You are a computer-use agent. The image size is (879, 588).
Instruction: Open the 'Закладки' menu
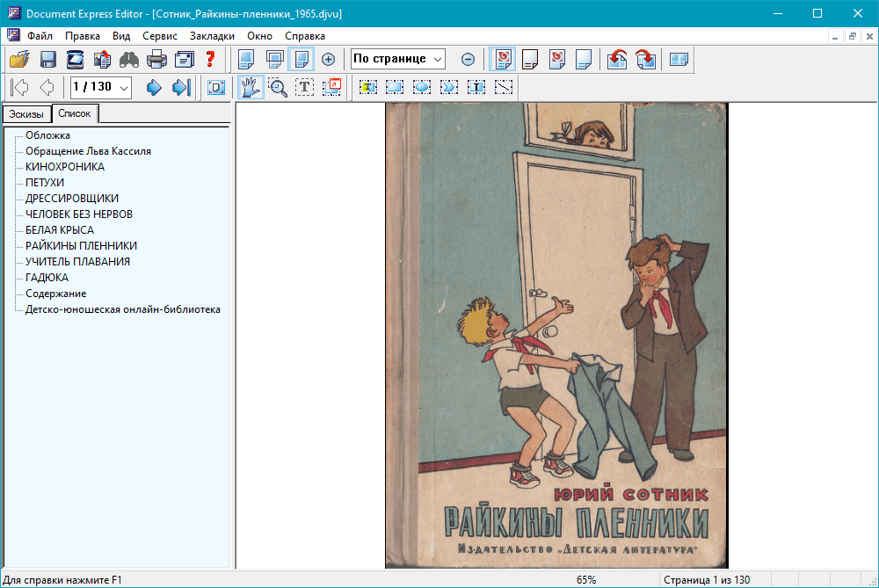(212, 36)
